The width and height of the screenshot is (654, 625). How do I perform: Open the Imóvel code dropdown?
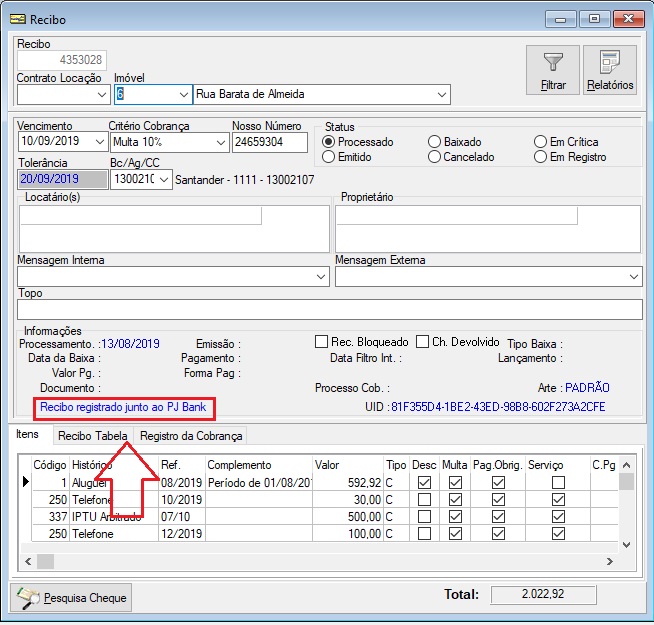[x=184, y=95]
